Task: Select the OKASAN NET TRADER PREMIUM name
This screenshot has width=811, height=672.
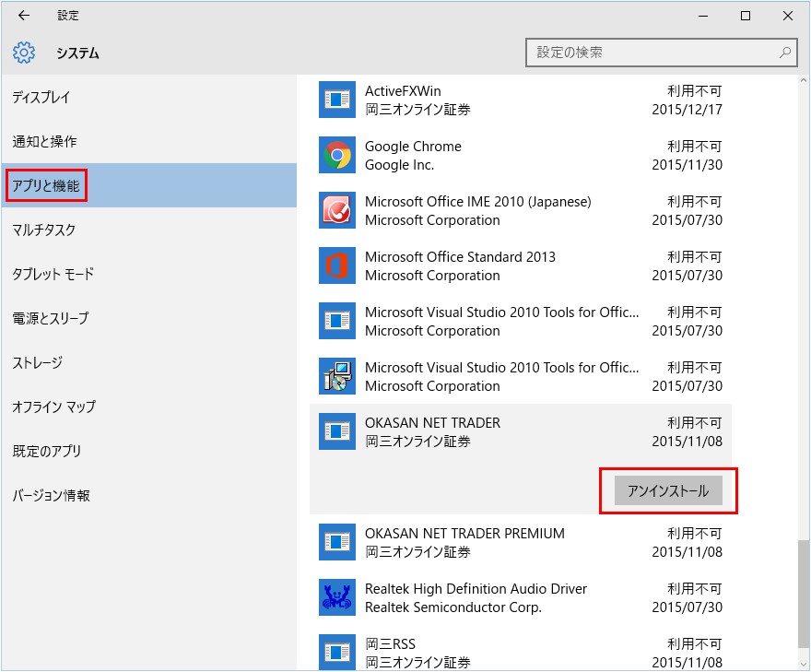Action: point(465,534)
